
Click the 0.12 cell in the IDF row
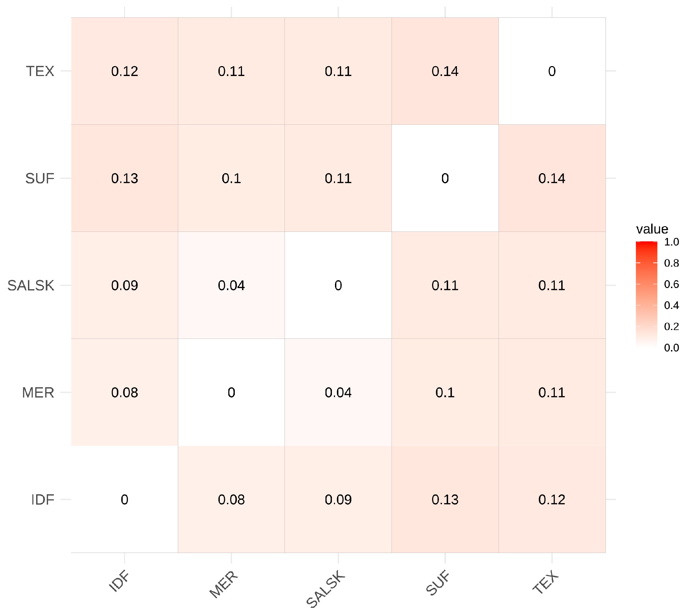coord(552,499)
